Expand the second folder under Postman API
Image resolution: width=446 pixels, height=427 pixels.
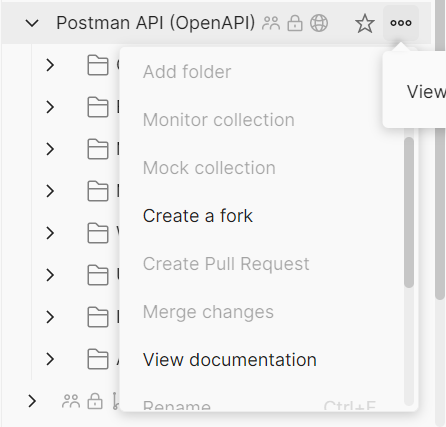(50, 107)
